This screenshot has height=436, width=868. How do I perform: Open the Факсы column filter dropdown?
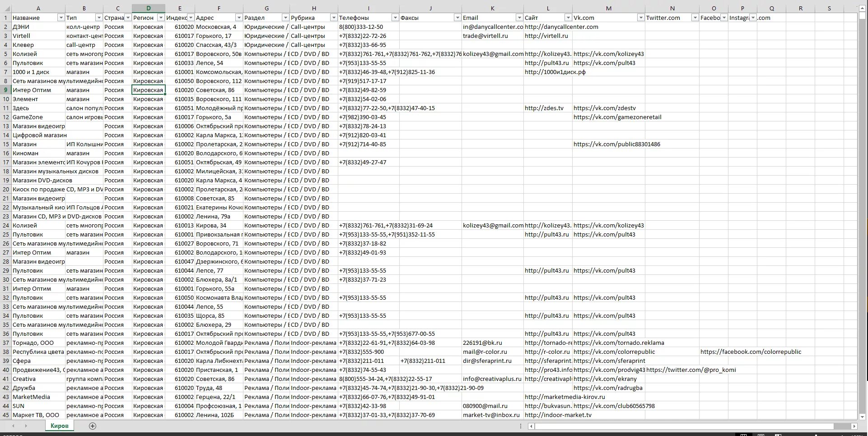coord(457,18)
